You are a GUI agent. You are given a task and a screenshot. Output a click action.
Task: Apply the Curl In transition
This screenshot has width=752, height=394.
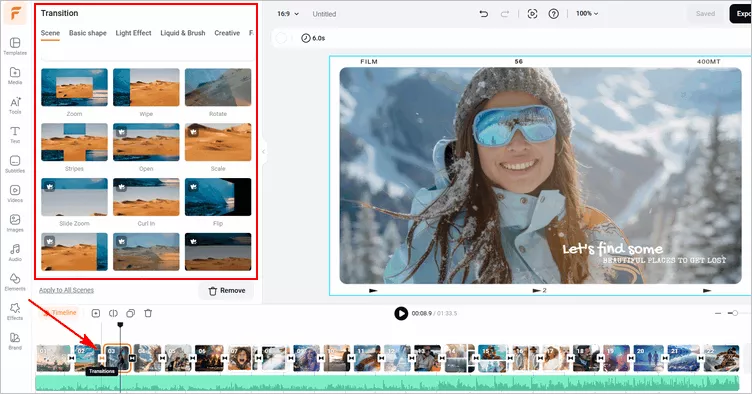(x=146, y=197)
